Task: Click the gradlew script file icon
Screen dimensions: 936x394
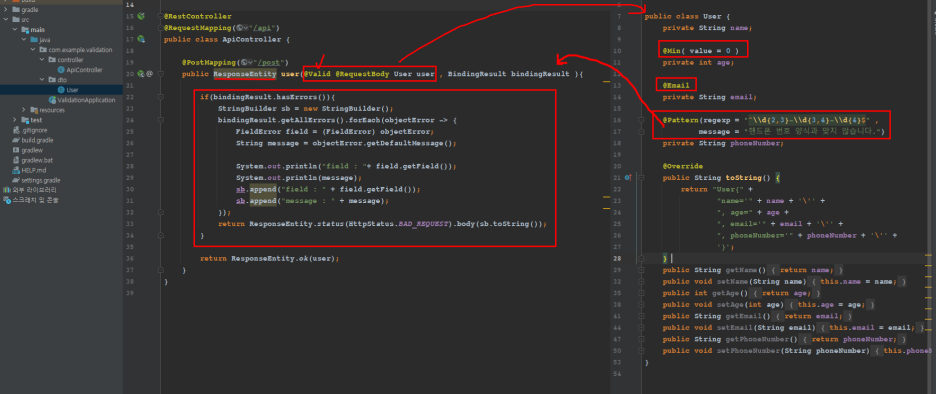Action: point(16,150)
